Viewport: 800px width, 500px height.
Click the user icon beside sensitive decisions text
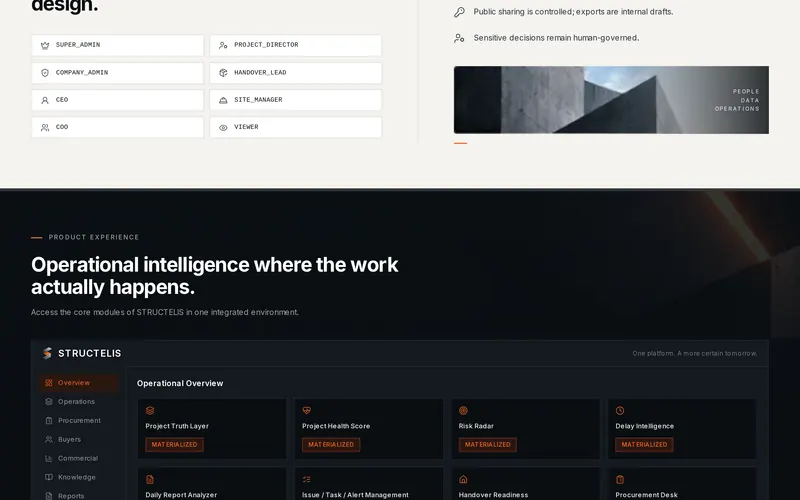(x=459, y=38)
